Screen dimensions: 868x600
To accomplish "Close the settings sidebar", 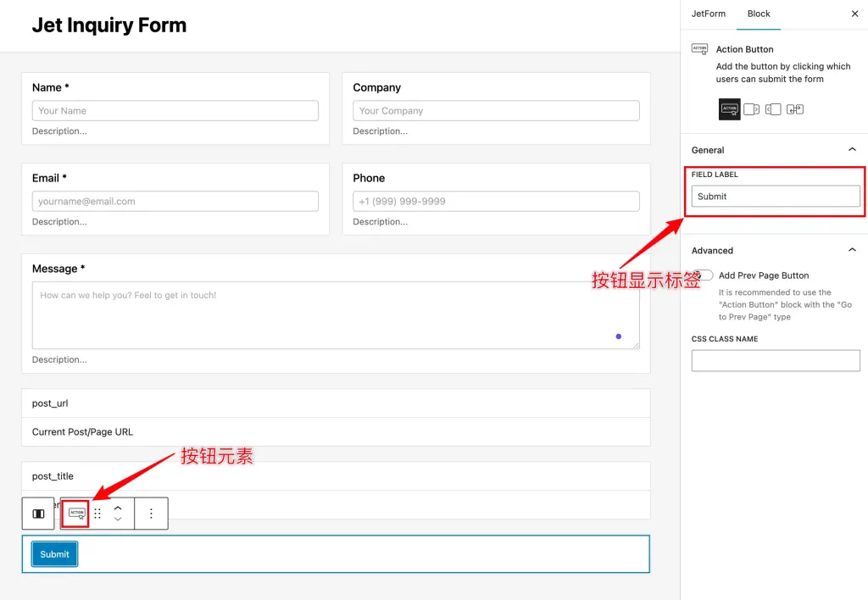I will (854, 14).
